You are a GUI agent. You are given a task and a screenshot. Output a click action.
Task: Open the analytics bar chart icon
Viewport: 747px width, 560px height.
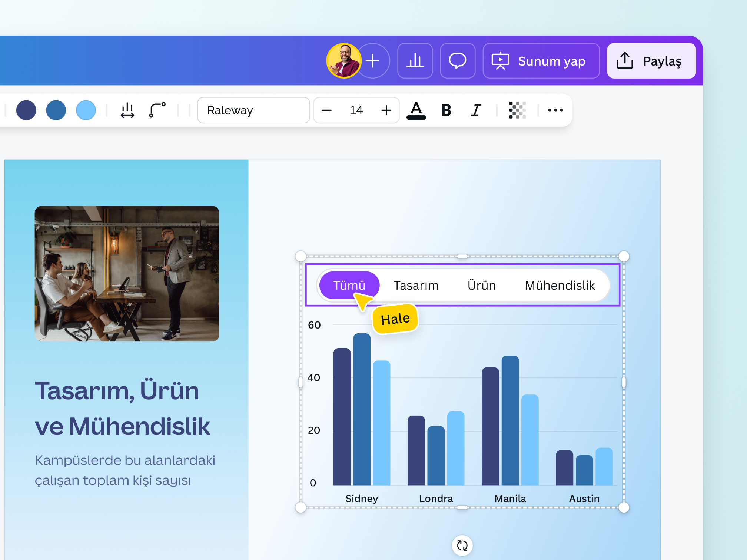click(415, 61)
